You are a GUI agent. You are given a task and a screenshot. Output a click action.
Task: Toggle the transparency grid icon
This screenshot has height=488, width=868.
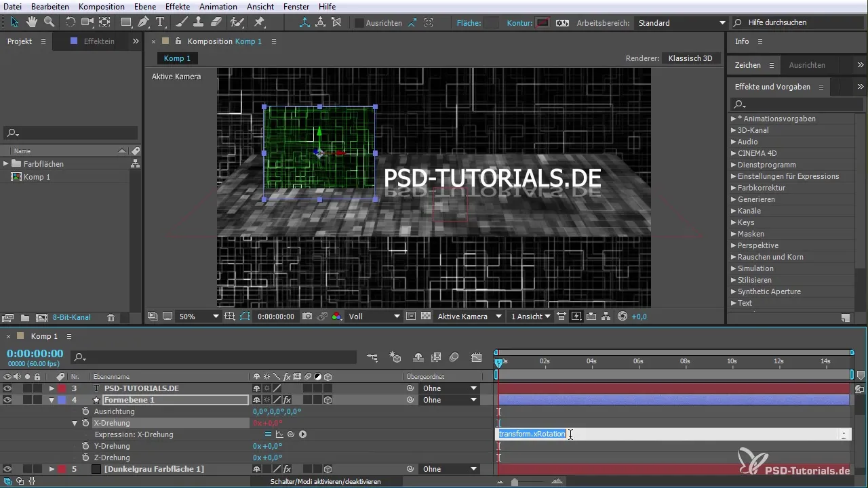(x=426, y=317)
